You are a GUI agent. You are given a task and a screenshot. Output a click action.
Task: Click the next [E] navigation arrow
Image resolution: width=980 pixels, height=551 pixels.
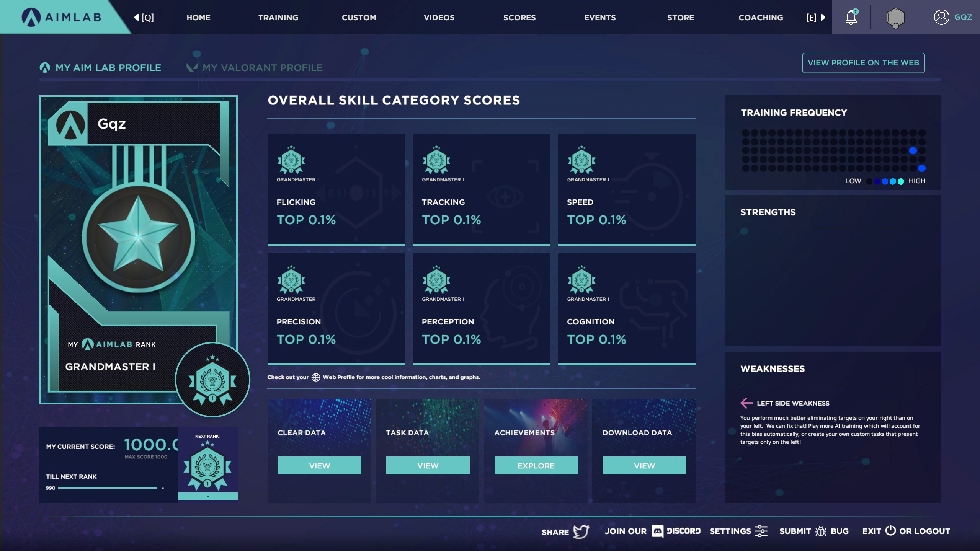tap(823, 18)
